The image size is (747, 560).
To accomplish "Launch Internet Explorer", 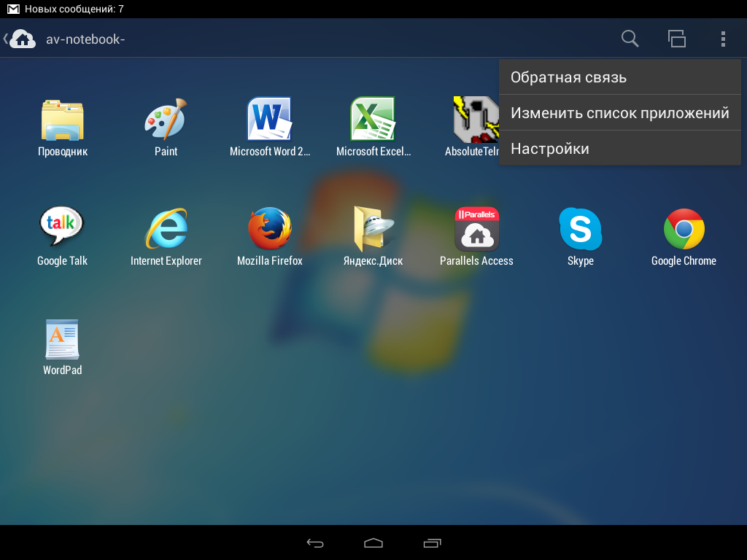I will coord(166,228).
